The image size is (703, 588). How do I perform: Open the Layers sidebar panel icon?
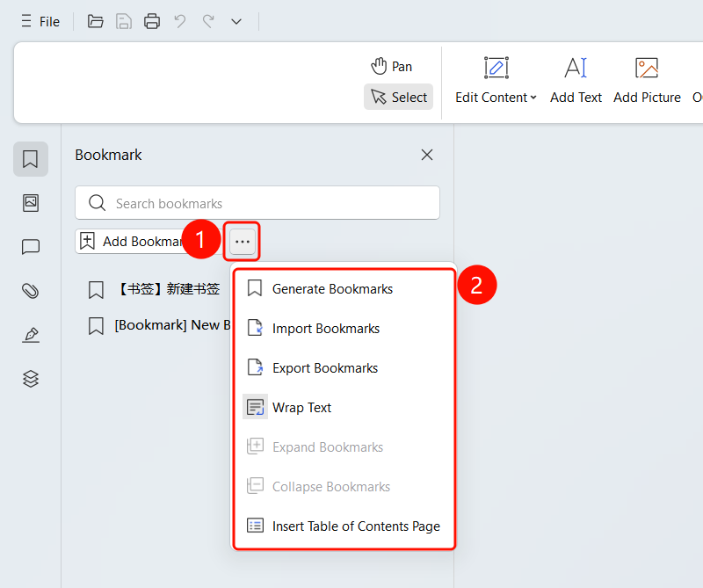[31, 379]
